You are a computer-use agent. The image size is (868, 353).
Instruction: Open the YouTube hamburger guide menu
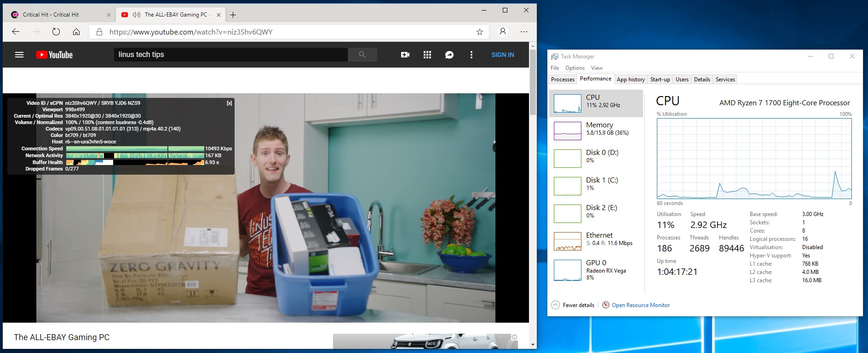pyautogui.click(x=19, y=55)
